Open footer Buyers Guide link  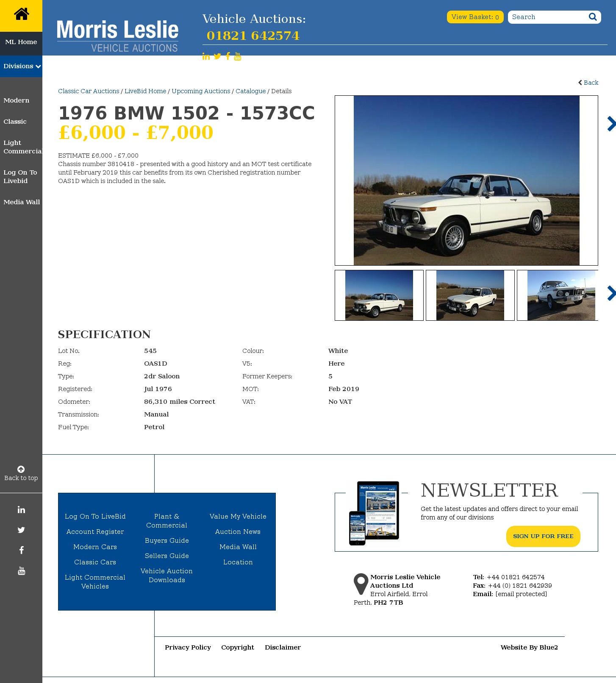166,541
